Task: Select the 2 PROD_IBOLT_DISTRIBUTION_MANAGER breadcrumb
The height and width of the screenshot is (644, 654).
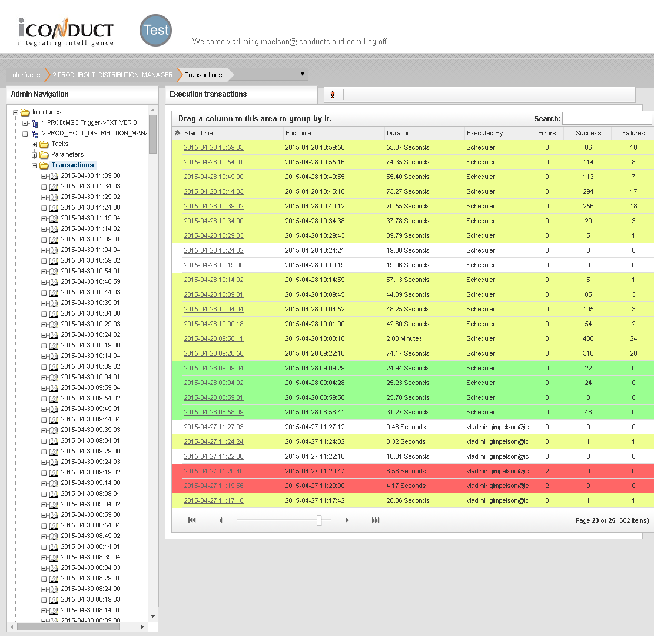Action: coord(112,75)
